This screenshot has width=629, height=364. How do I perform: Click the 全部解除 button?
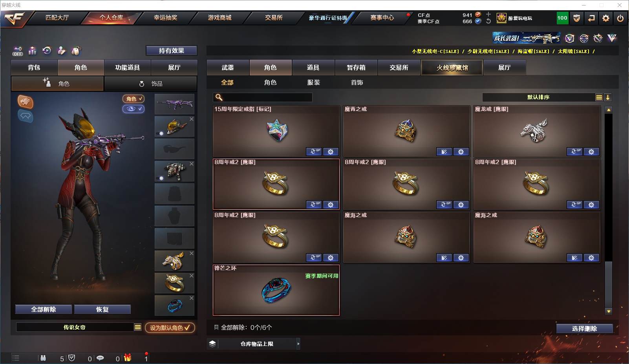(44, 309)
